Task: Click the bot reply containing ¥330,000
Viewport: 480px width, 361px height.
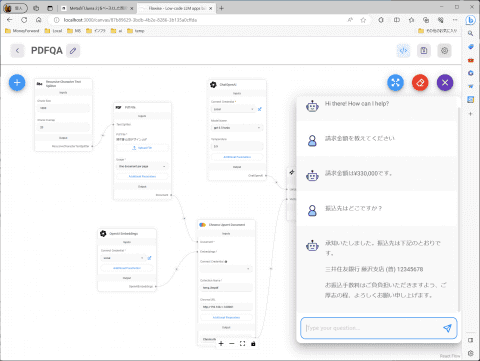Action: point(359,173)
